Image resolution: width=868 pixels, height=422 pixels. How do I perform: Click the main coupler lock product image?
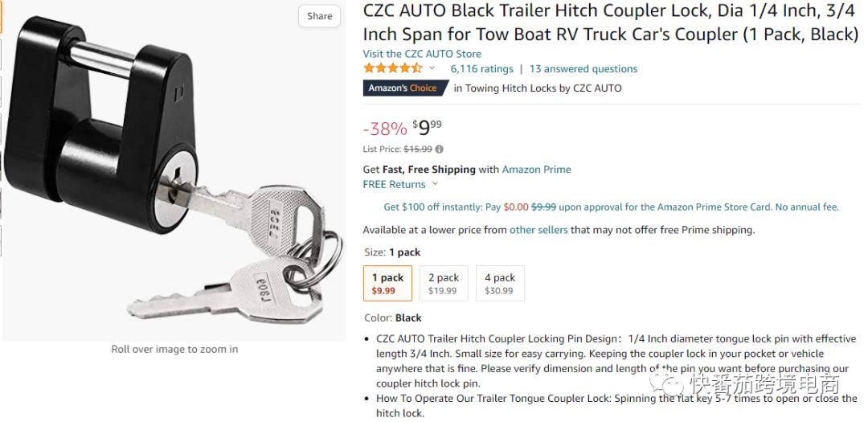coord(173,173)
